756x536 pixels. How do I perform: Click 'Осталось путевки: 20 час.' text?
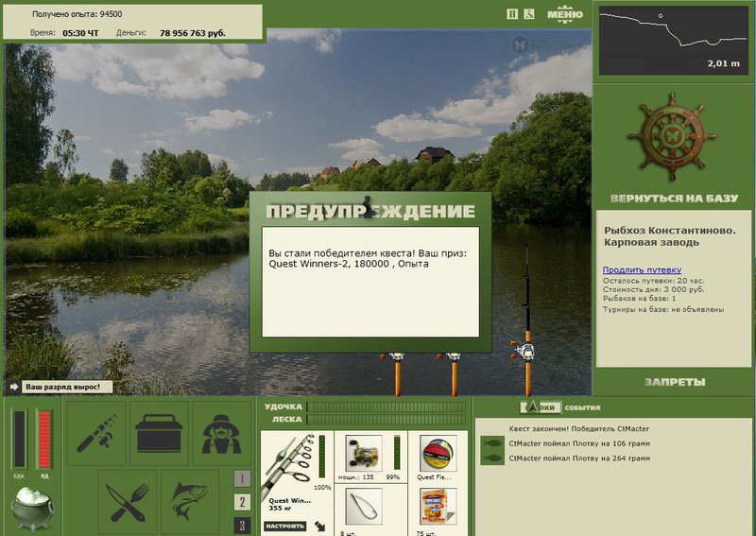click(x=653, y=281)
